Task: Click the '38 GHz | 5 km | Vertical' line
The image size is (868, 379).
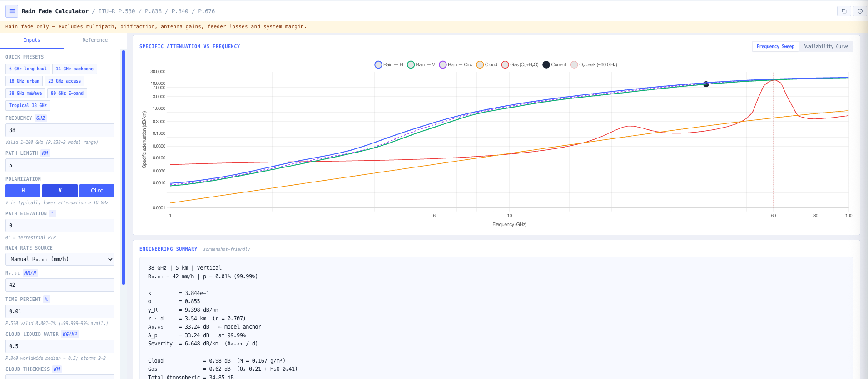Action: 185,268
